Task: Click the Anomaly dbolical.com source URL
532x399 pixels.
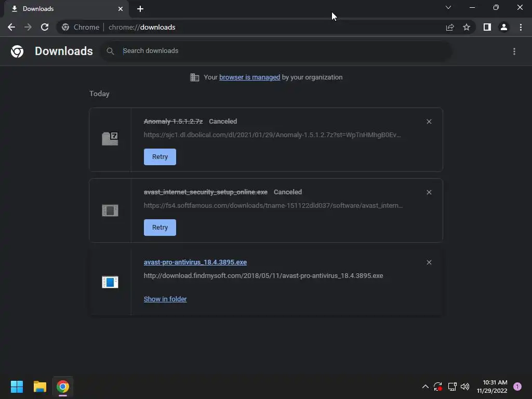Action: tap(272, 135)
